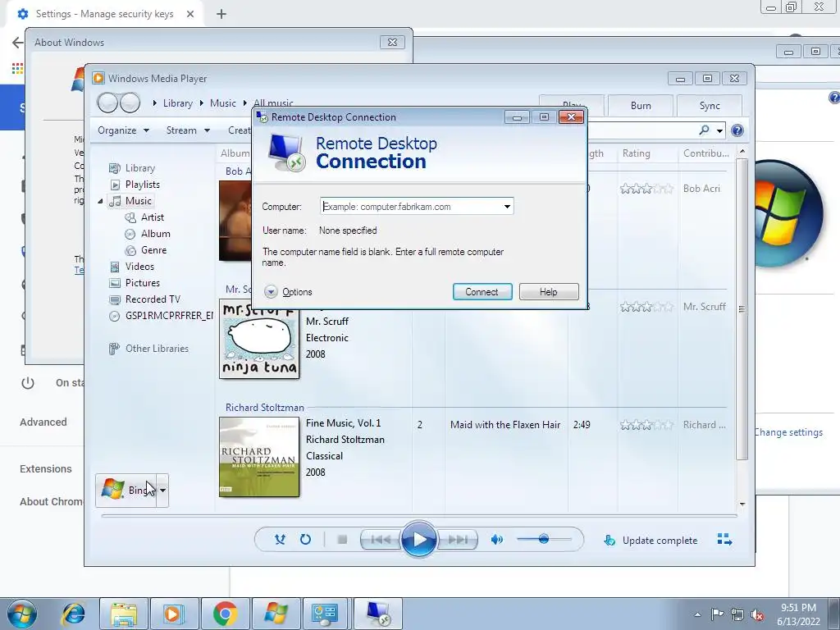Open the Organize menu

click(x=123, y=130)
